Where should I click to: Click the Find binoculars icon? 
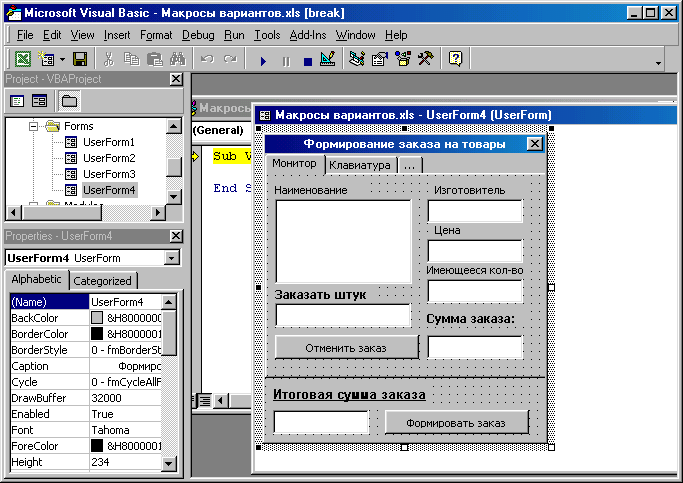[178, 59]
